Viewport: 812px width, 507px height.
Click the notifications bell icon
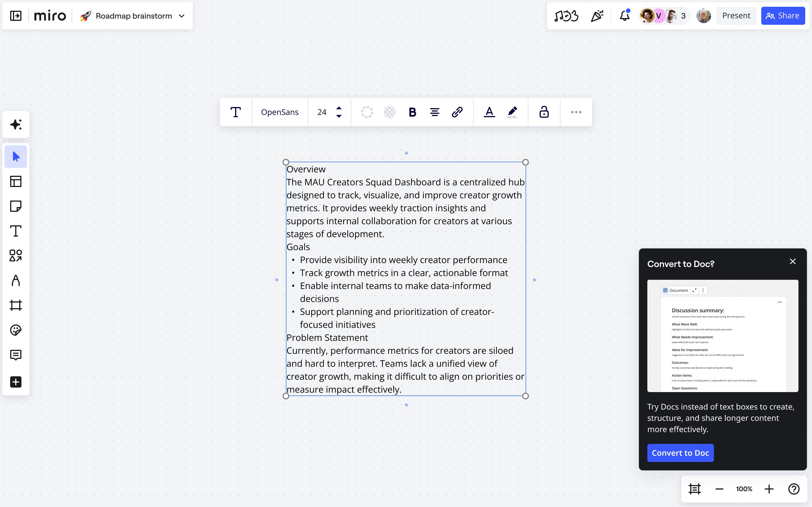click(x=625, y=16)
